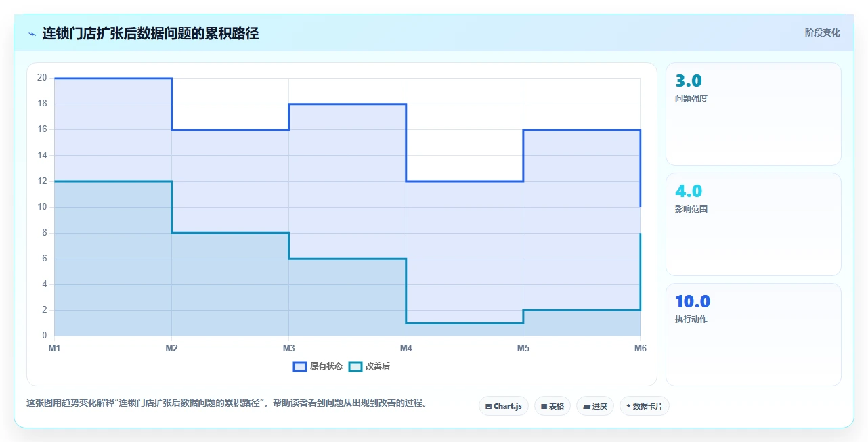Click the chart description sentence below the chart
This screenshot has height=442, width=868.
[x=227, y=403]
